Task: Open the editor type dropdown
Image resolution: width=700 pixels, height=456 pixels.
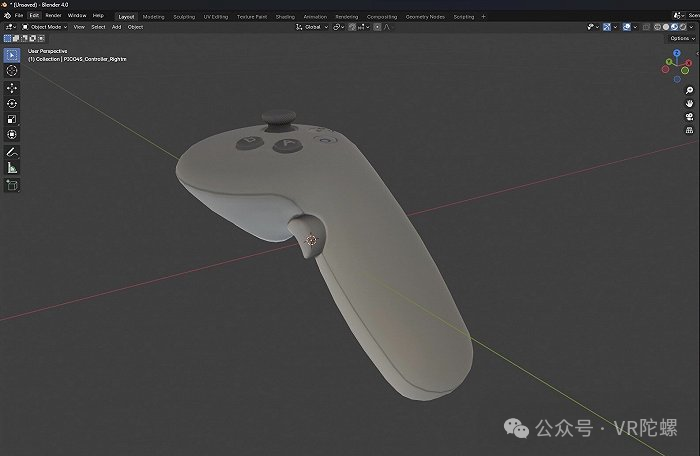Action: coord(11,27)
